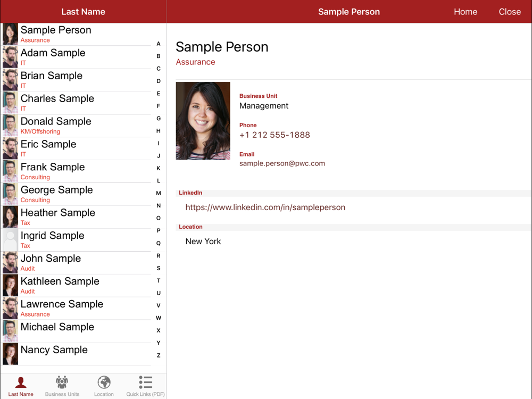Viewport: 532px width, 399px height.
Task: Open the Quick Links (PDF) list icon
Action: pyautogui.click(x=146, y=382)
